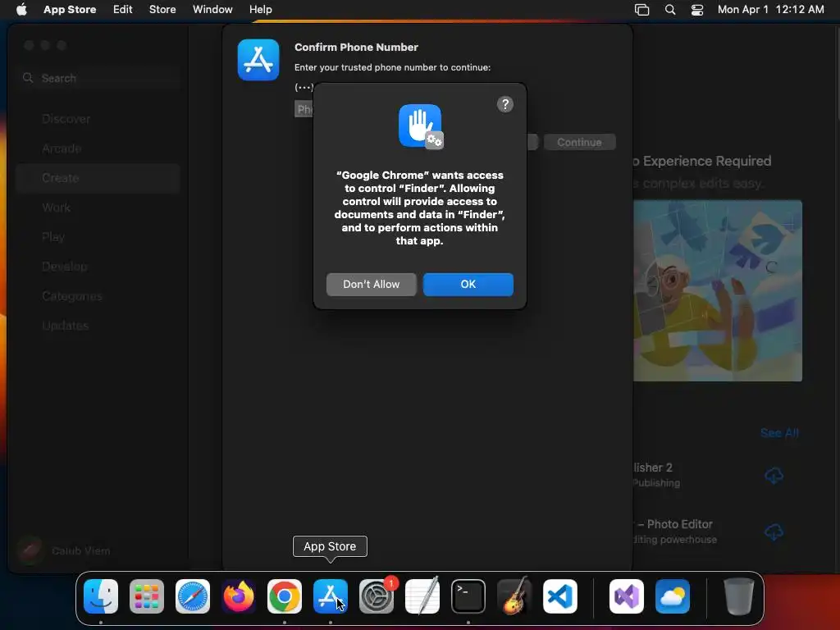This screenshot has height=630, width=840.
Task: Open Launchpad in the Dock
Action: [147, 596]
